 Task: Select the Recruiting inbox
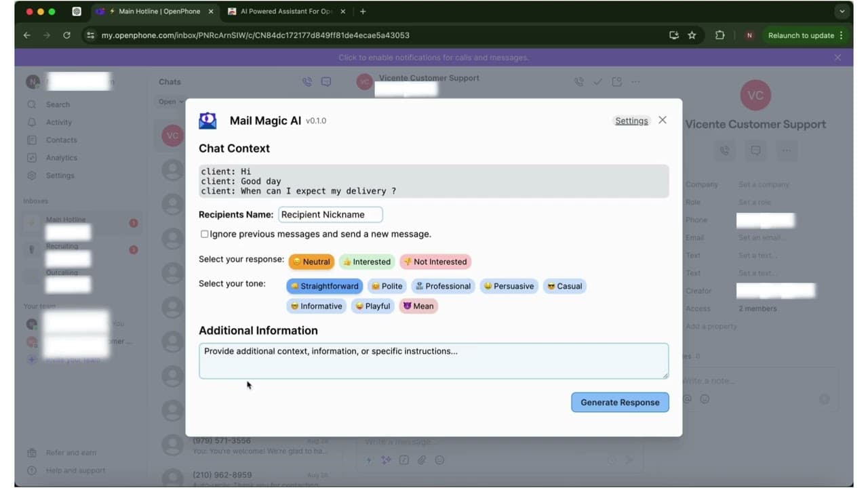point(81,249)
